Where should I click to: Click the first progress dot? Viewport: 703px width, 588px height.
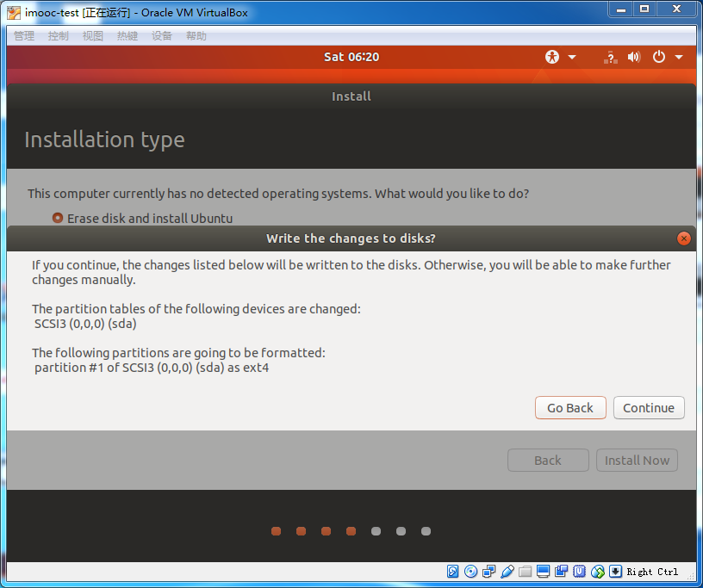pyautogui.click(x=277, y=531)
